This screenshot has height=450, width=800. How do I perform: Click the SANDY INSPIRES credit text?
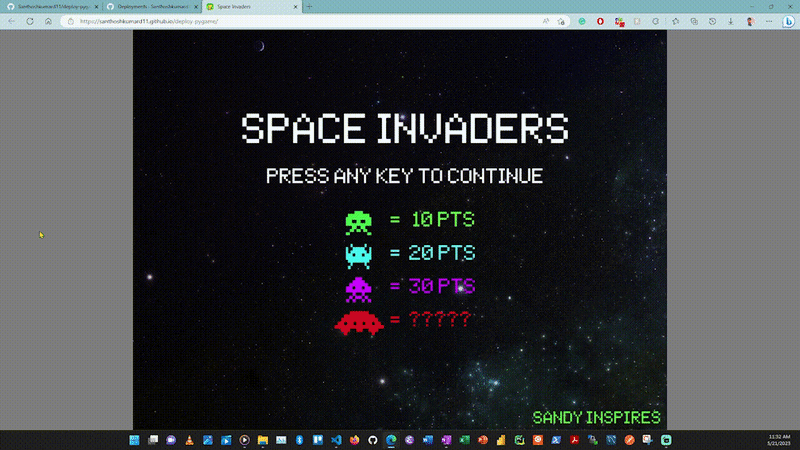point(596,418)
